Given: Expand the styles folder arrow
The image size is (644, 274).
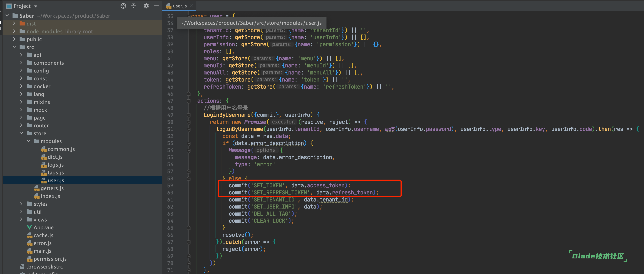Looking at the screenshot, I should tap(21, 204).
